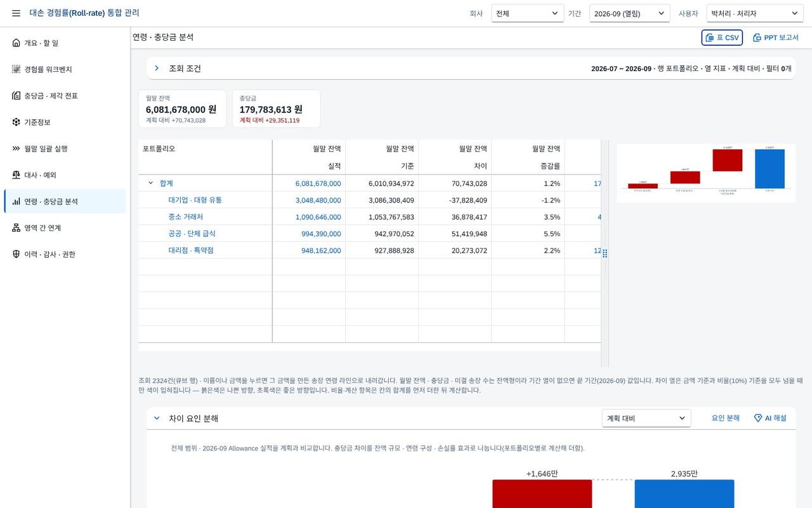Click the red +1,646만 waterfall bar
The height and width of the screenshot is (508, 812).
click(x=542, y=494)
